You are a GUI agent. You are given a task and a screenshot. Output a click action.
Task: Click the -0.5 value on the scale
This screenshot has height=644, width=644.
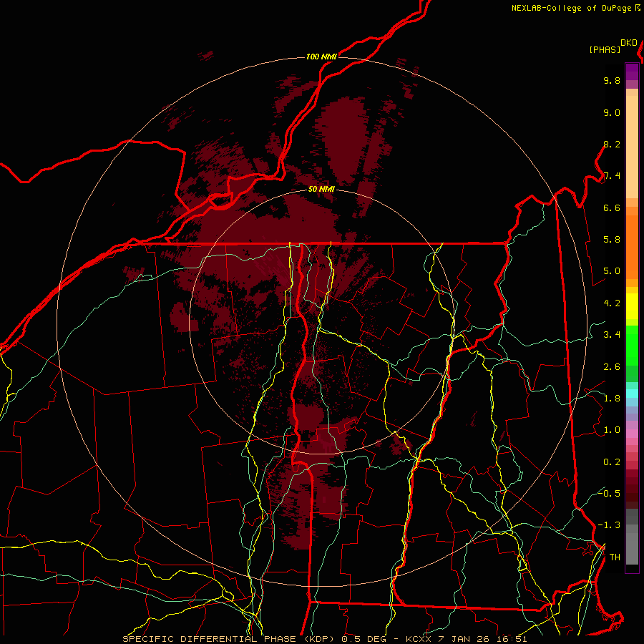point(609,494)
